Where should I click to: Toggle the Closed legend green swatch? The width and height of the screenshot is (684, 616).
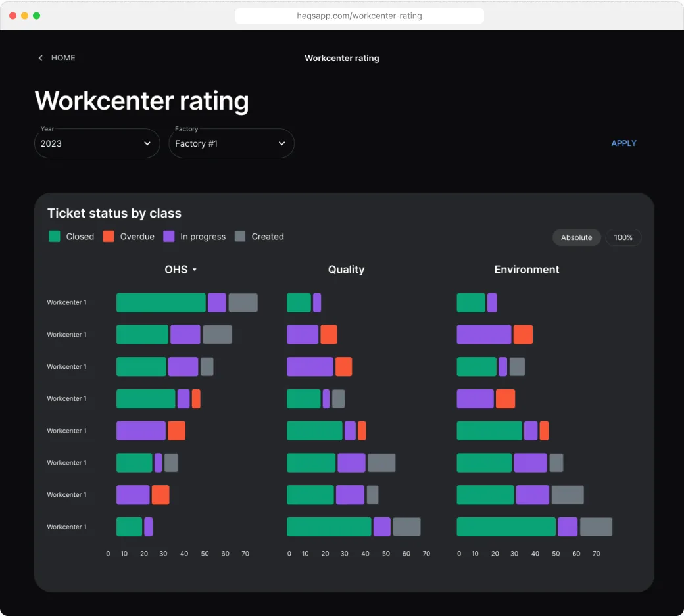point(55,237)
